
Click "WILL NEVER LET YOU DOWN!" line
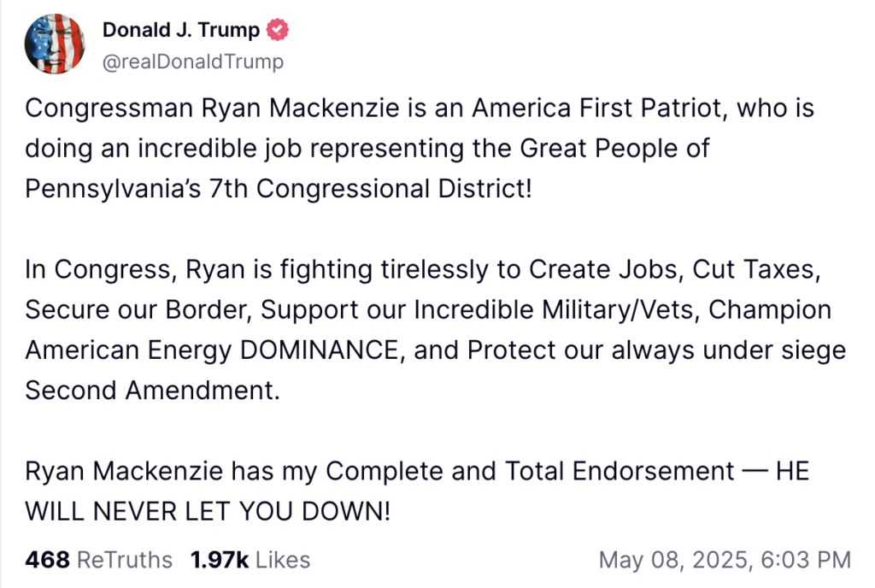tap(208, 511)
